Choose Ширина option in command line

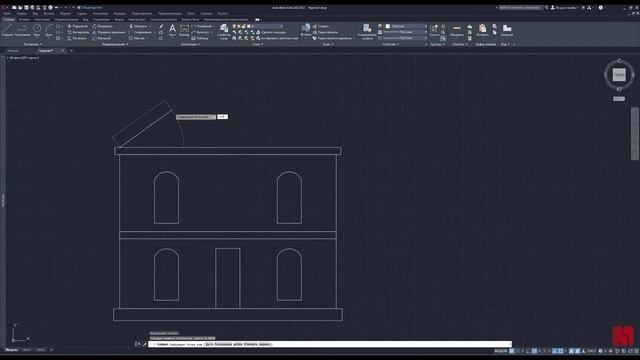point(264,344)
